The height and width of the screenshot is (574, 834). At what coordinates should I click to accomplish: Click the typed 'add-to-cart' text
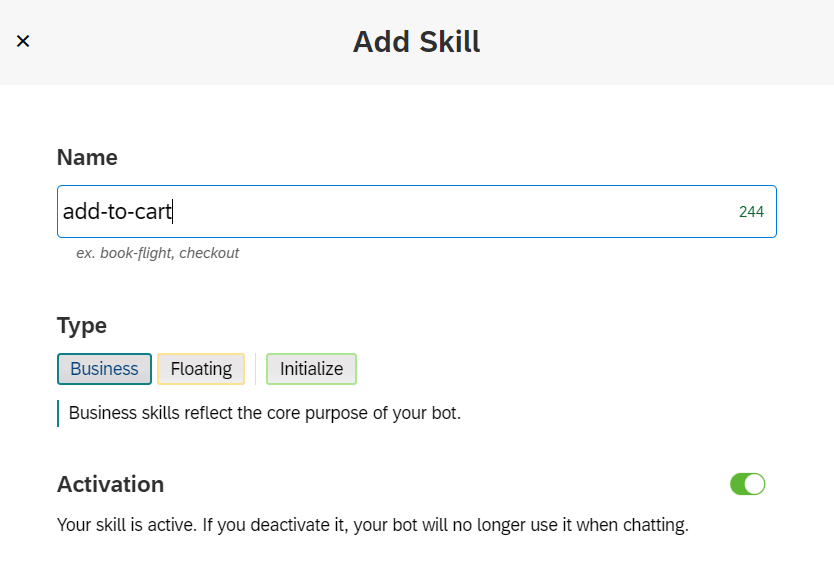[117, 212]
